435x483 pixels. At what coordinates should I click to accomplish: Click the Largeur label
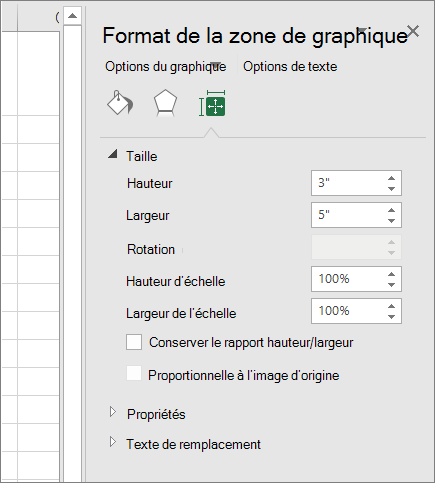pyautogui.click(x=148, y=216)
